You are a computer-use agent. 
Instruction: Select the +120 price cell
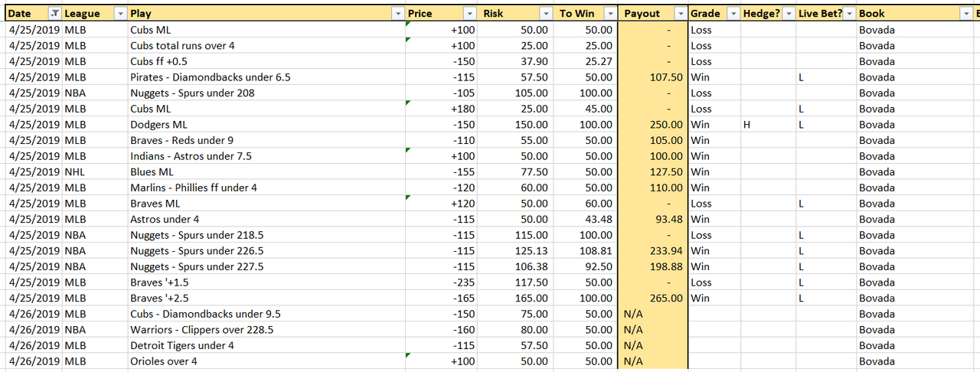point(441,204)
